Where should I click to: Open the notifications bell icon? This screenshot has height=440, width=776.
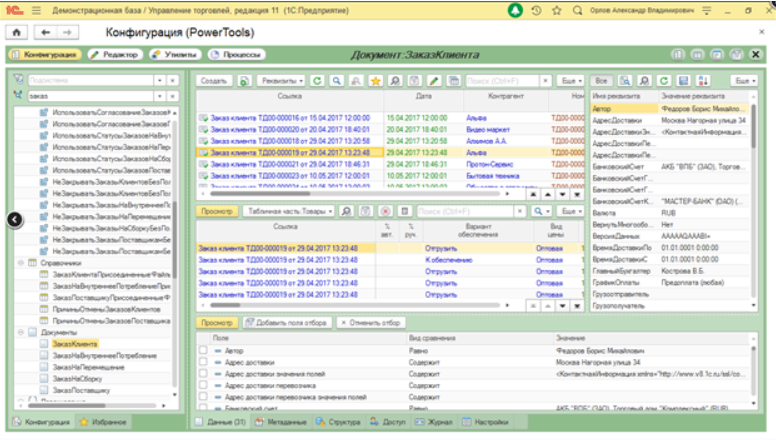pos(515,10)
